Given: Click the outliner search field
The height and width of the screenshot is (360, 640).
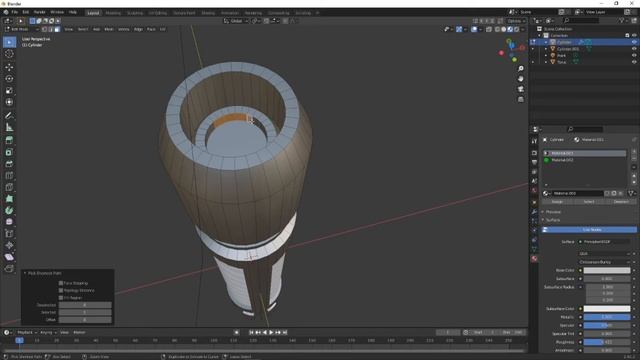Looking at the screenshot, I should pyautogui.click(x=581, y=20).
